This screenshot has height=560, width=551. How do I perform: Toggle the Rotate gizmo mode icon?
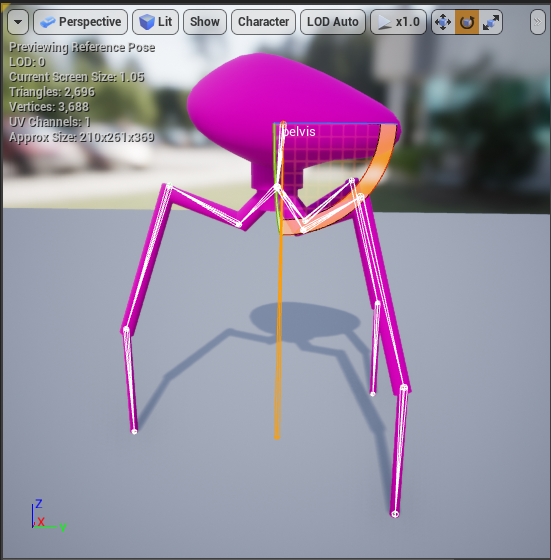tap(467, 22)
